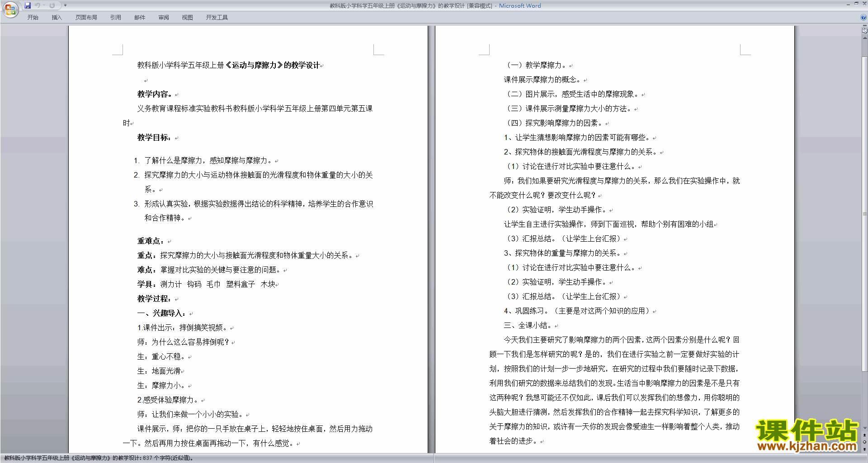The image size is (868, 463).
Task: Open the Office button menu
Action: coord(10,9)
